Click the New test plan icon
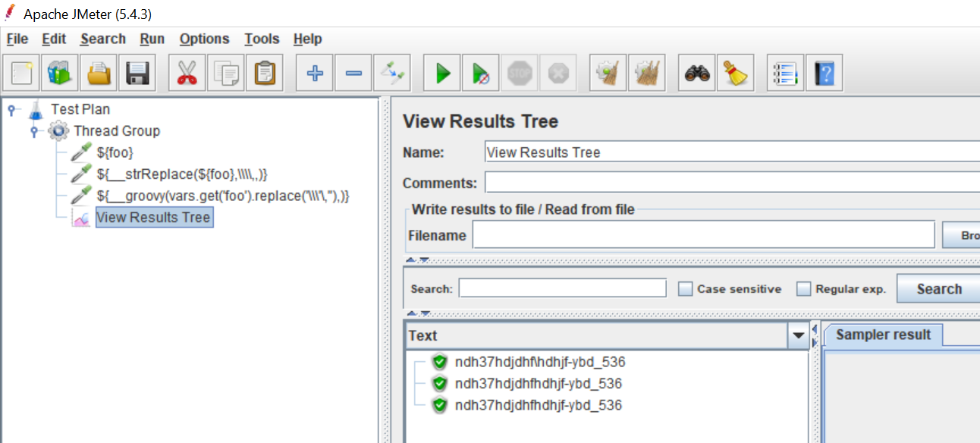 22,74
